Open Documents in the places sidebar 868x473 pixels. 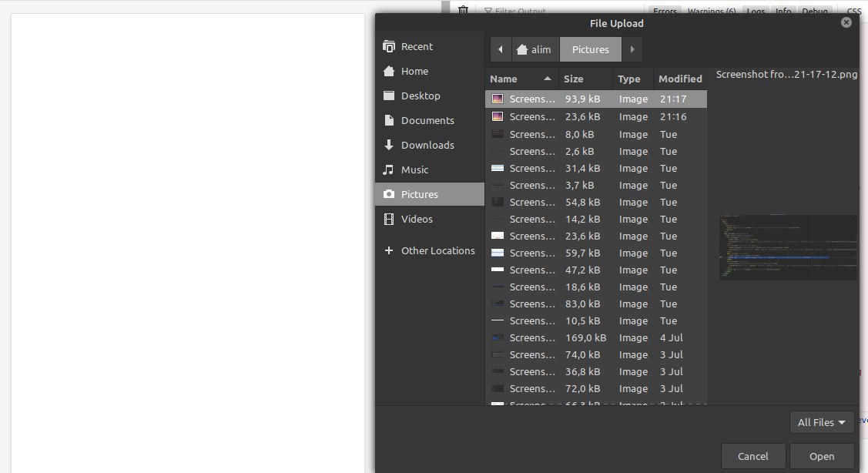coord(430,120)
